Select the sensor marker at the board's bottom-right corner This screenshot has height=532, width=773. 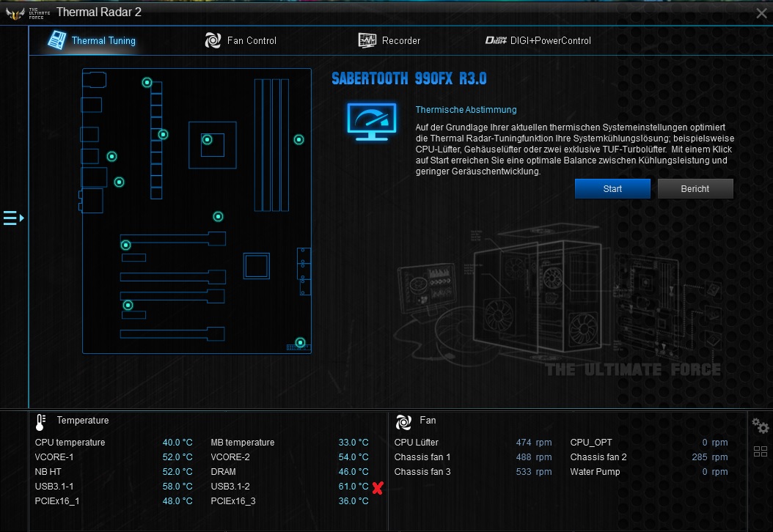[300, 342]
